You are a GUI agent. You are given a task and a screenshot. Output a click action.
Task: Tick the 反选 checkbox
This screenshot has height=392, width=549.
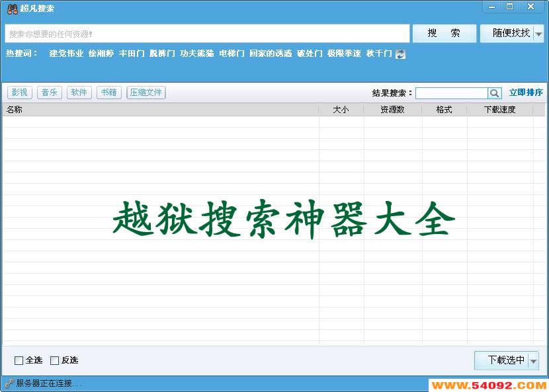[55, 360]
